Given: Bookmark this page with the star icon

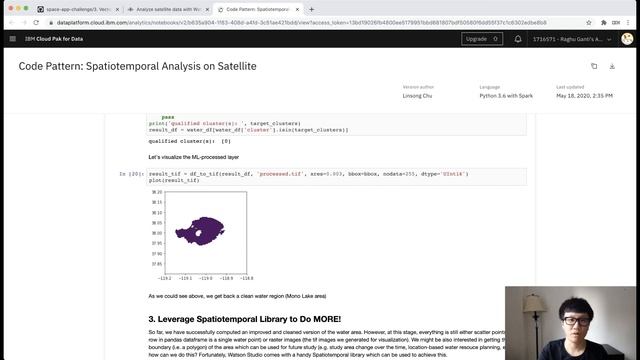Looking at the screenshot, I should (x=589, y=22).
